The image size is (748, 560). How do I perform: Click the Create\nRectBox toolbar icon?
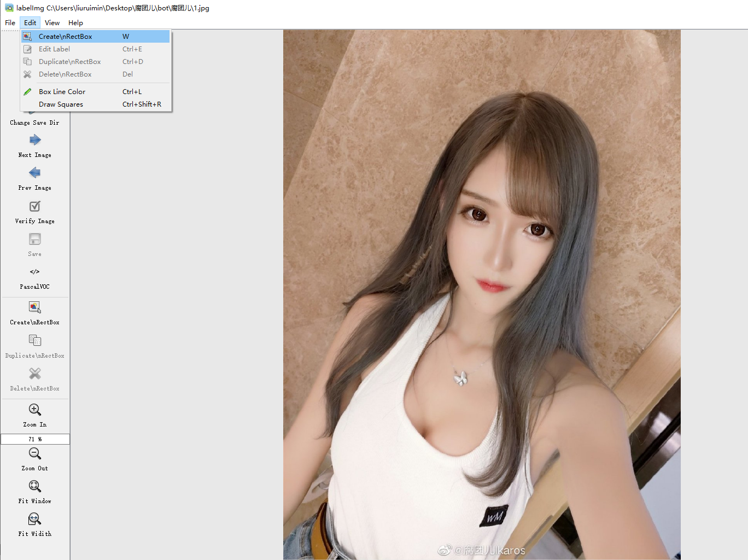35,307
